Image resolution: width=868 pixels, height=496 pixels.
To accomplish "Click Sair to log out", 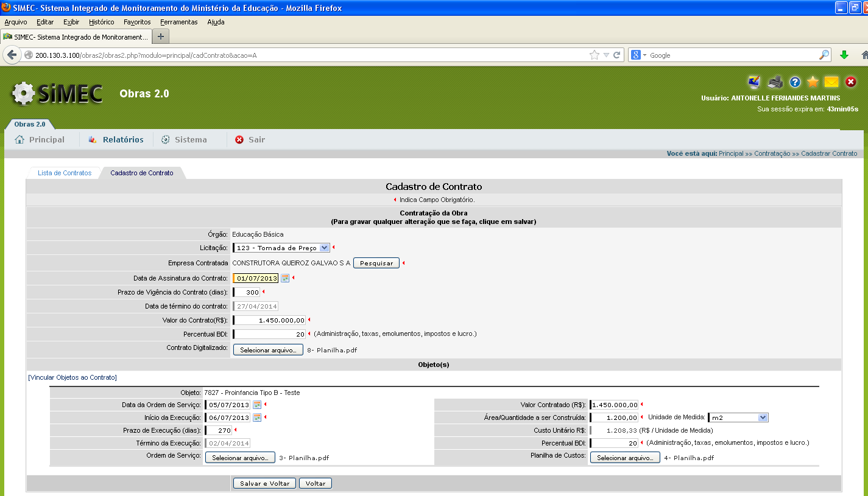I will coord(250,139).
